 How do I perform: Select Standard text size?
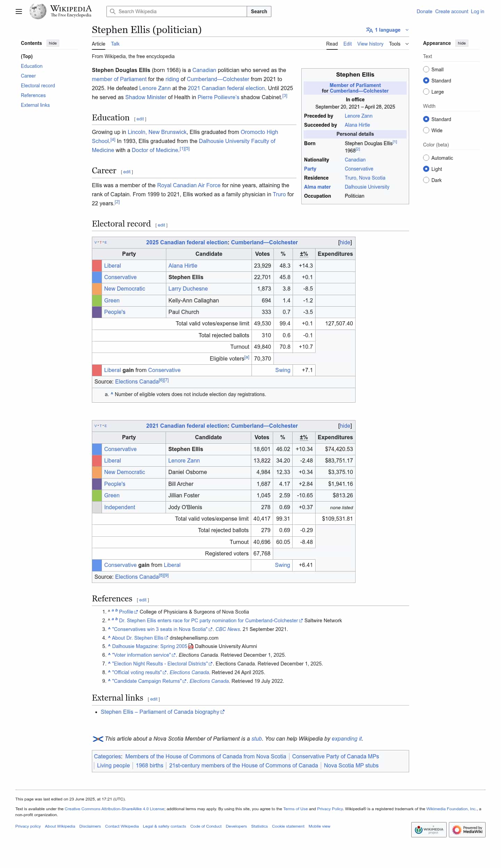426,80
